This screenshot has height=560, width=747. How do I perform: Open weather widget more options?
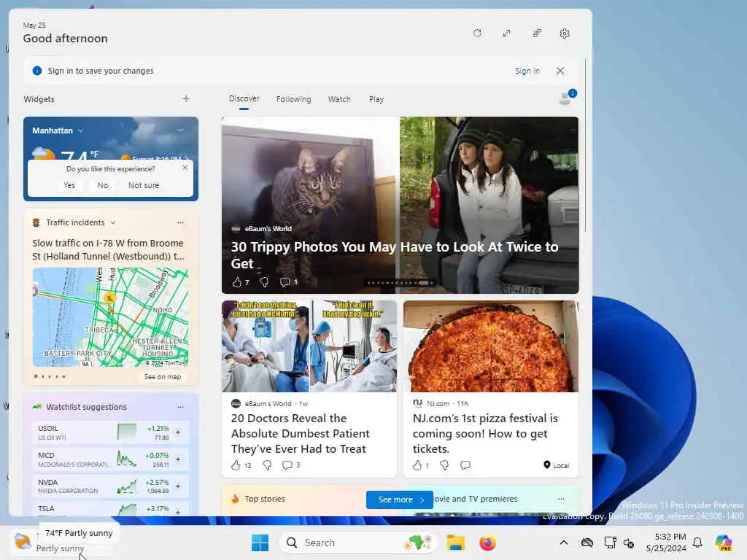(180, 130)
